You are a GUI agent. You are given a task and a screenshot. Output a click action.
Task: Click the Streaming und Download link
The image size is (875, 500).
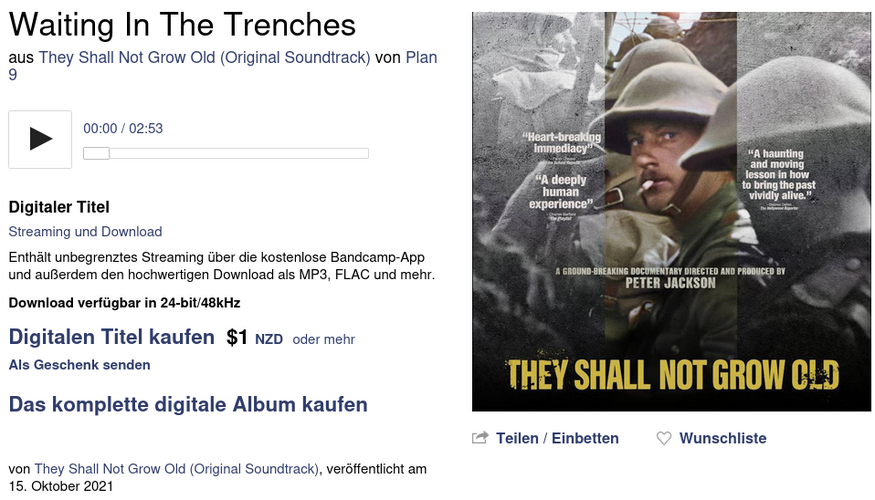pyautogui.click(x=85, y=232)
